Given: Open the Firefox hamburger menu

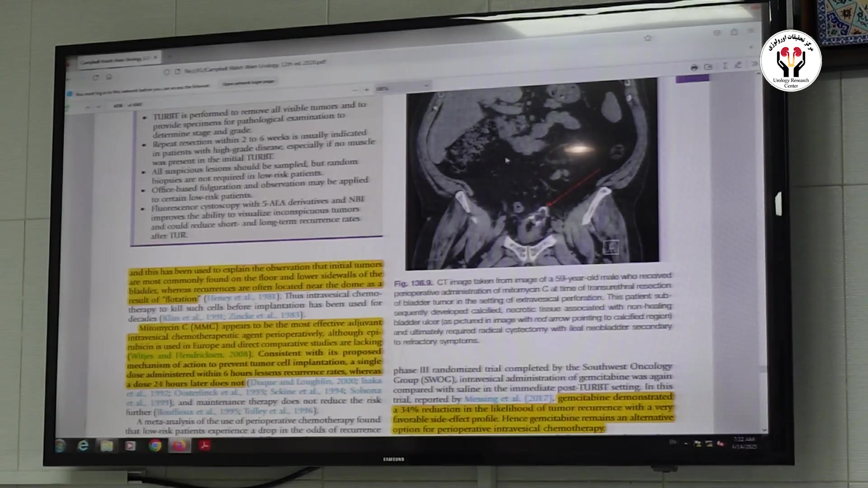Looking at the screenshot, I should coord(750,31).
